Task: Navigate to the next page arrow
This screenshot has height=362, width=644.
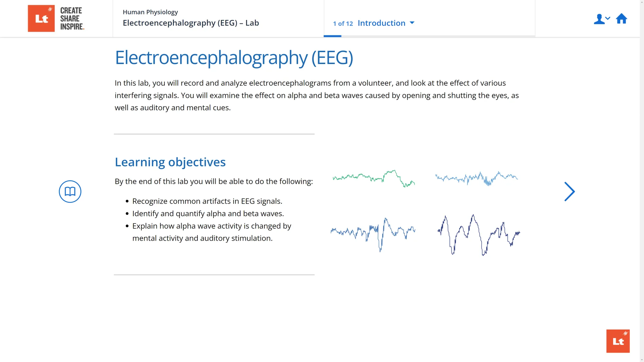Action: point(569,191)
